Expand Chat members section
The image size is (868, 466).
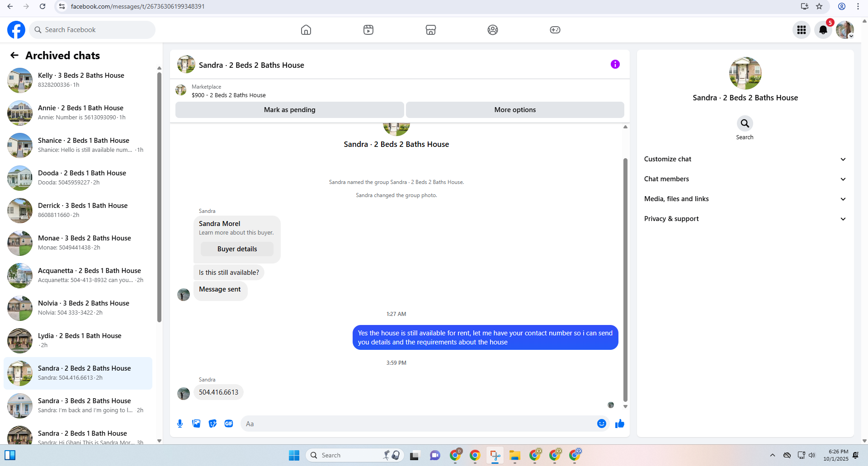tap(745, 179)
